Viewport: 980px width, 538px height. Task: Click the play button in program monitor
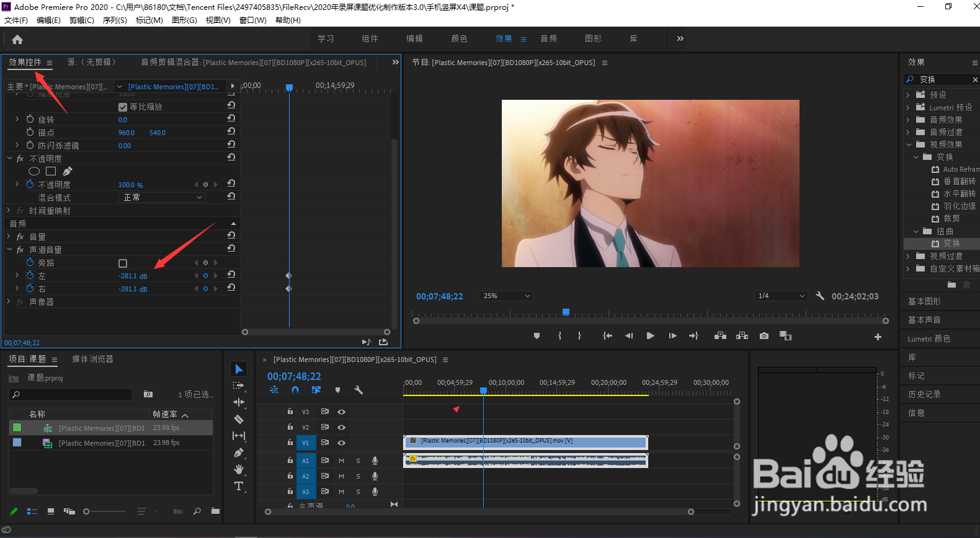(650, 336)
